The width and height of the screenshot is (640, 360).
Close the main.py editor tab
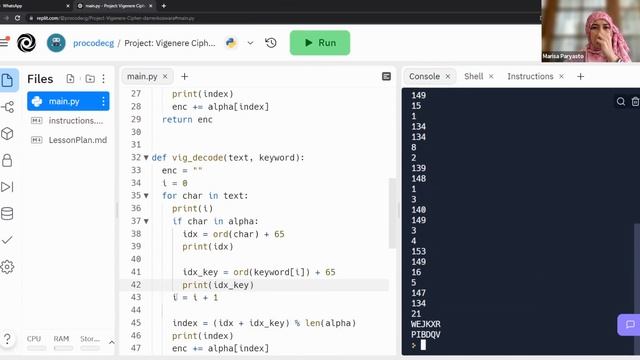pyautogui.click(x=165, y=76)
